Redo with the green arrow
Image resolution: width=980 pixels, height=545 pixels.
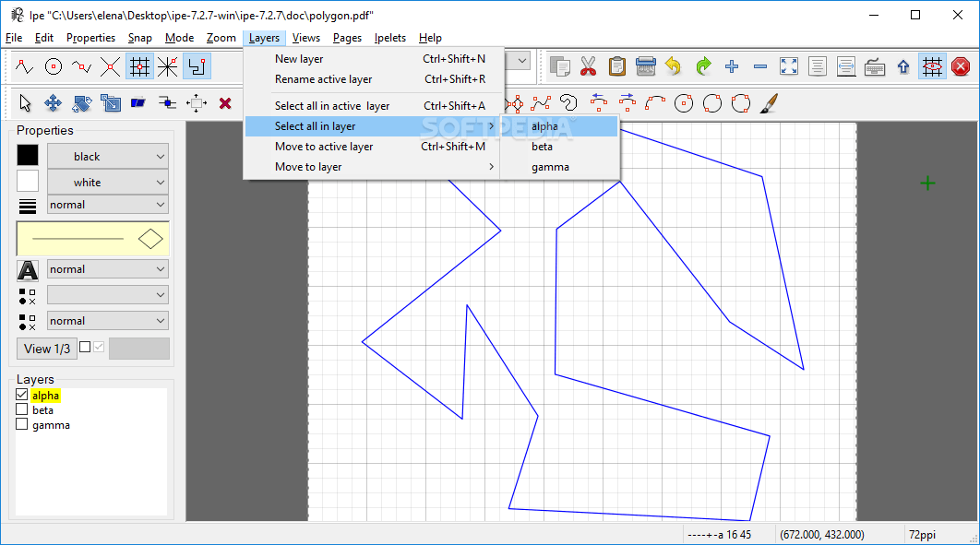(703, 66)
